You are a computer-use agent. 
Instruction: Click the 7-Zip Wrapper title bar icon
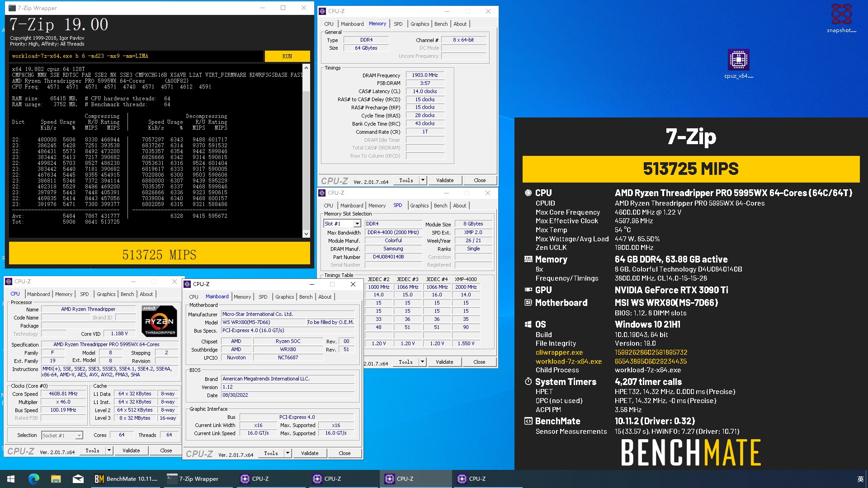(12, 8)
